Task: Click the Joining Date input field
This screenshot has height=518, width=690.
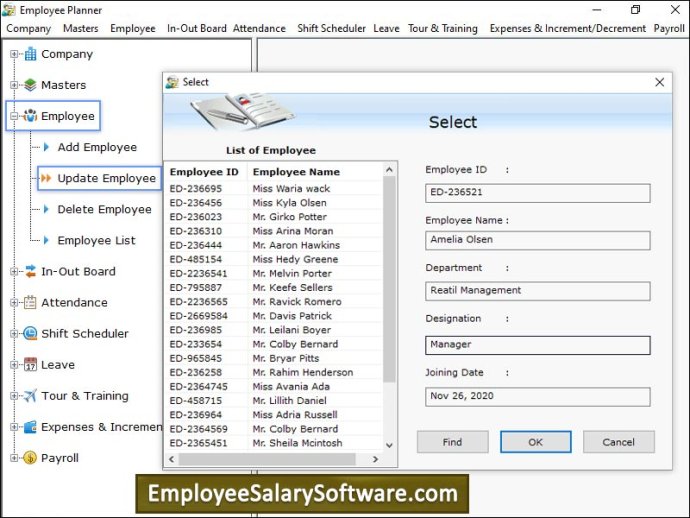Action: click(x=537, y=397)
